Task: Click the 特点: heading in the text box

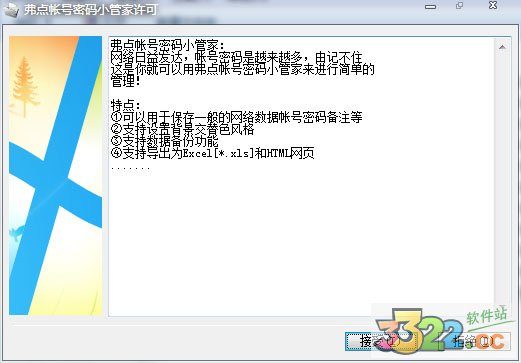Action: click(x=126, y=105)
